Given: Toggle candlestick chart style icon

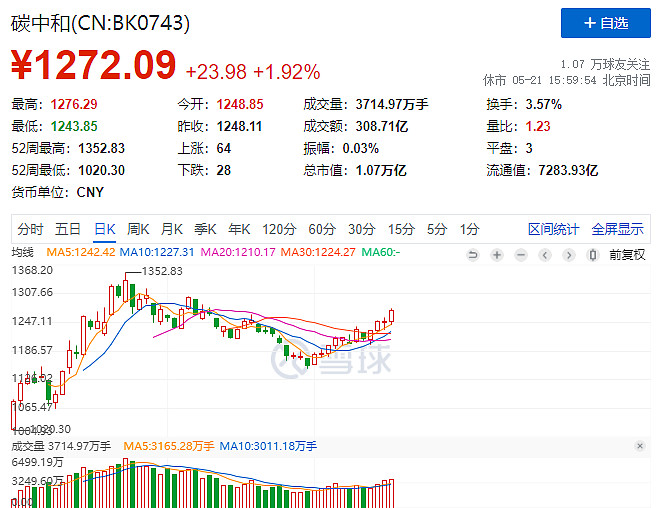Looking at the screenshot, I should [x=592, y=255].
